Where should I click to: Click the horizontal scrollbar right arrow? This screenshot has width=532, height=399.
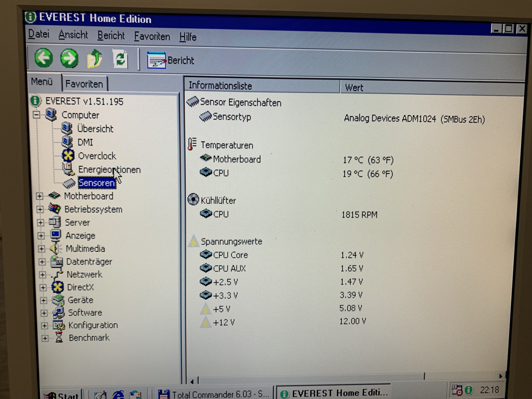click(500, 376)
